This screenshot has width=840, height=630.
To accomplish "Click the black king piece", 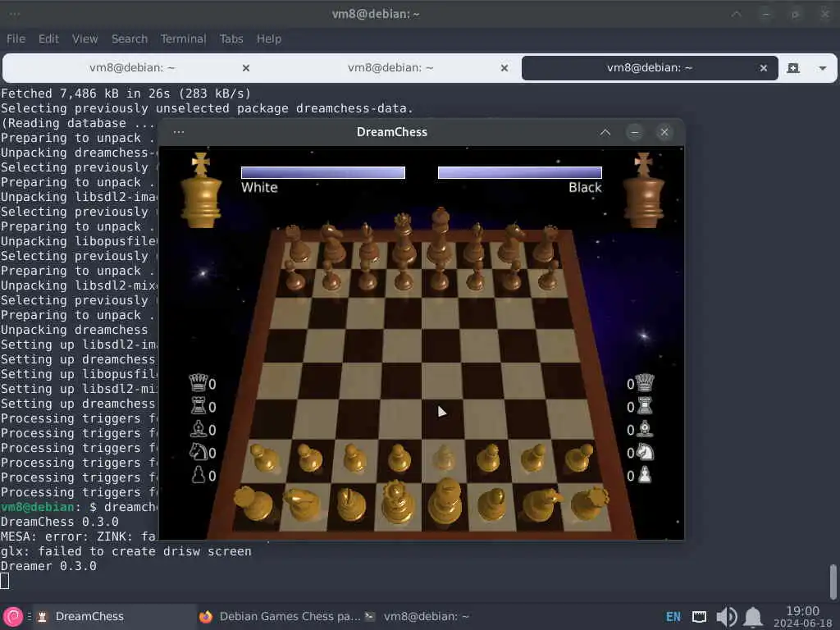I will [440, 235].
